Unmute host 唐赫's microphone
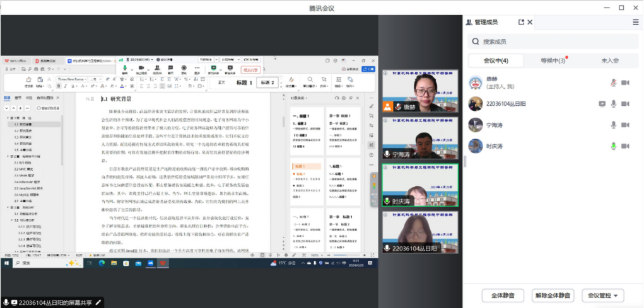 point(612,83)
